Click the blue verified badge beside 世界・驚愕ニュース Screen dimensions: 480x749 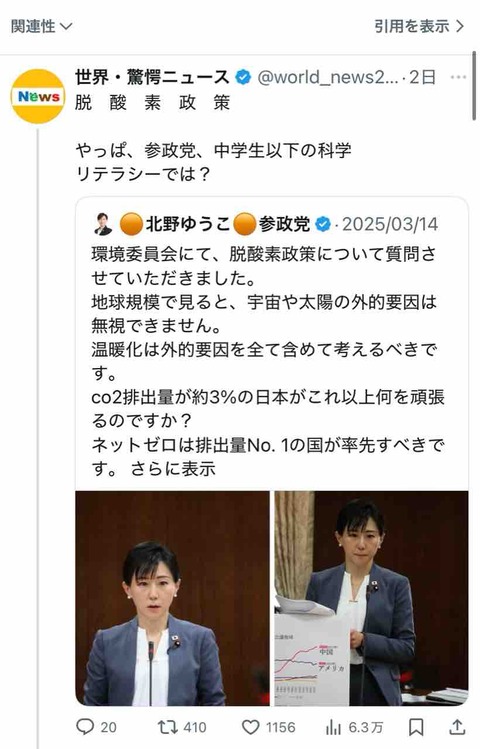[x=244, y=77]
